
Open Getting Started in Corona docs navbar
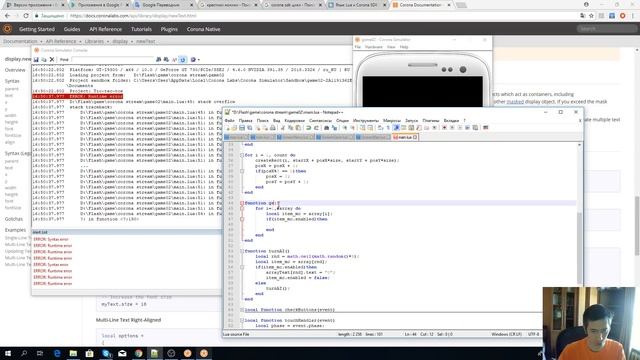(x=37, y=29)
